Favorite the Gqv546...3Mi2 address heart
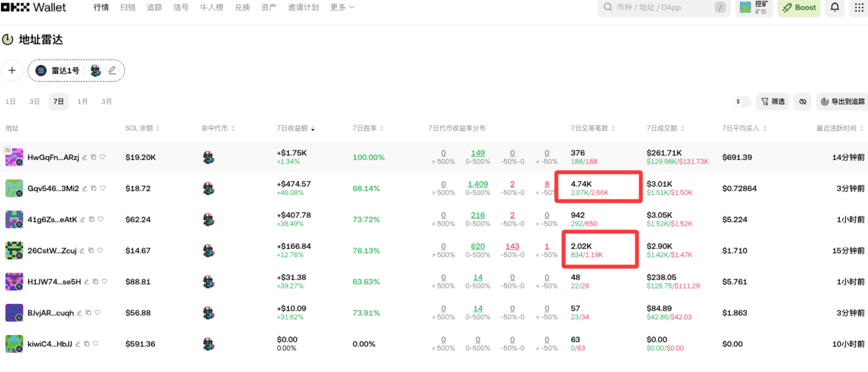 click(103, 188)
